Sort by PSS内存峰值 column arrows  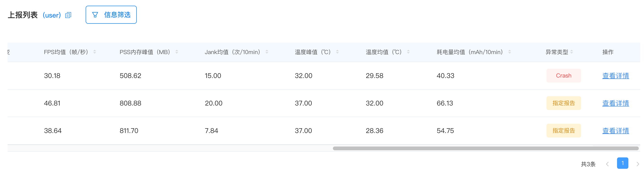(x=177, y=52)
